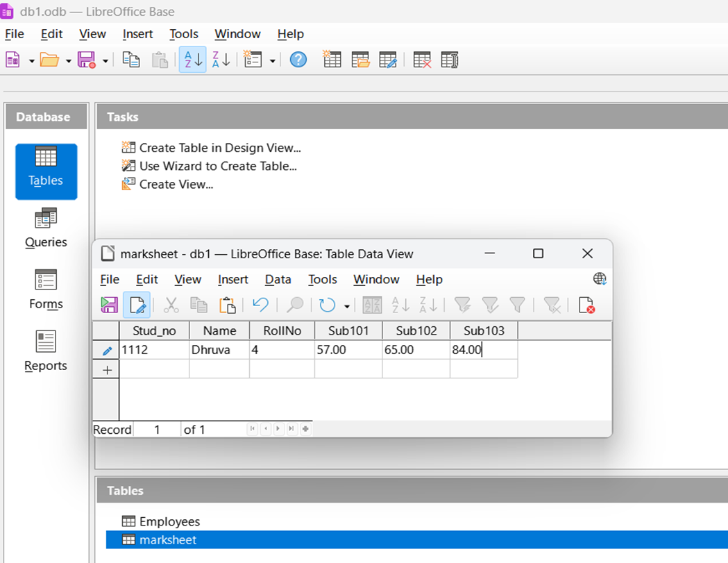The image size is (728, 563).
Task: Toggle Sort Ascending A-Z in main toolbar
Action: click(x=193, y=60)
